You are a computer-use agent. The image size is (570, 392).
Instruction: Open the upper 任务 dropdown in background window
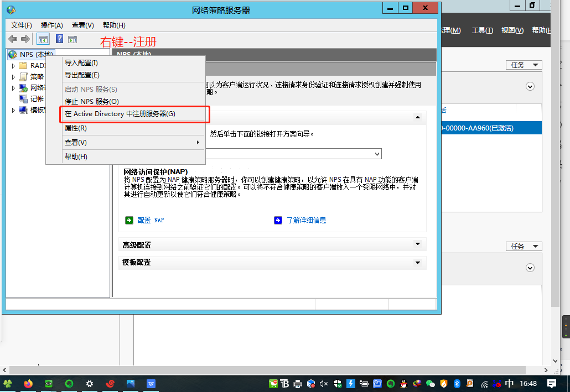click(524, 65)
